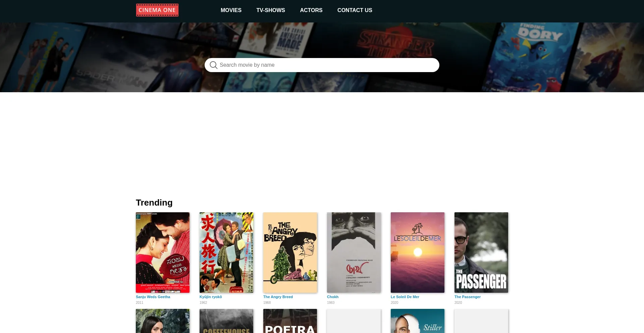
Task: Click the Cinema One logo
Action: pyautogui.click(x=157, y=10)
